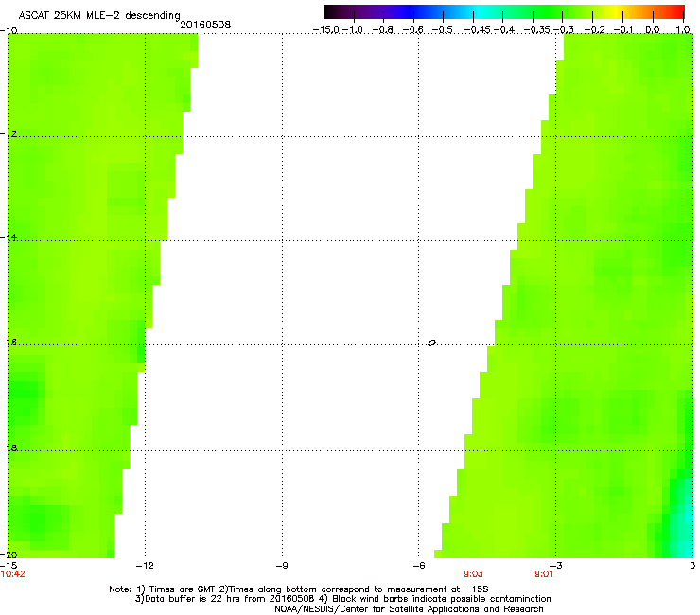The image size is (700, 615).
Task: Click the red pass time "9:01"
Action: [544, 574]
